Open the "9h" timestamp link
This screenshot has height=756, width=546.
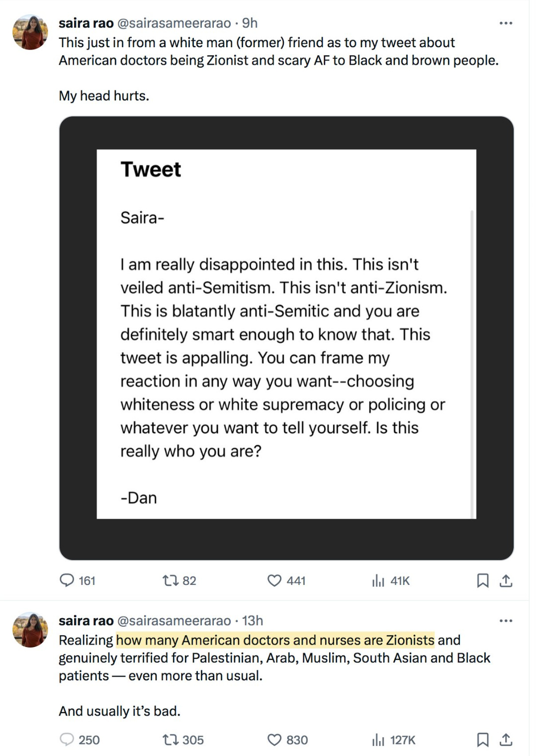coord(249,22)
